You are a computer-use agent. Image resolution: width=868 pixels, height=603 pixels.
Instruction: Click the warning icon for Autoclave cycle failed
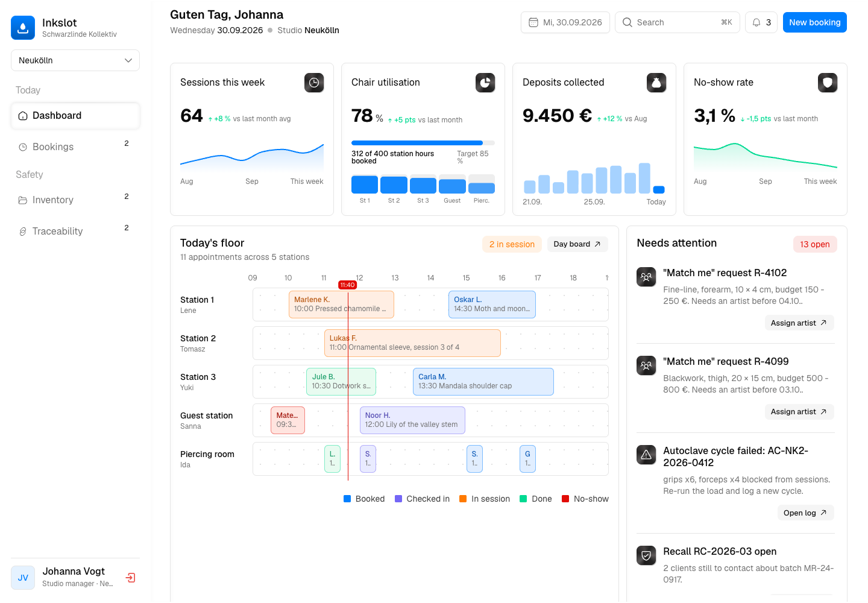click(x=646, y=455)
